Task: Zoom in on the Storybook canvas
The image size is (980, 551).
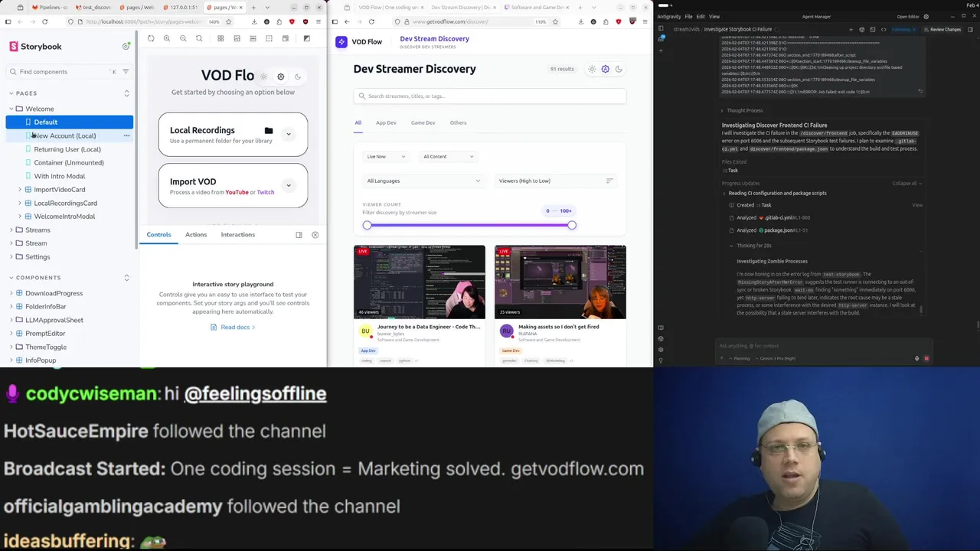Action: point(167,38)
